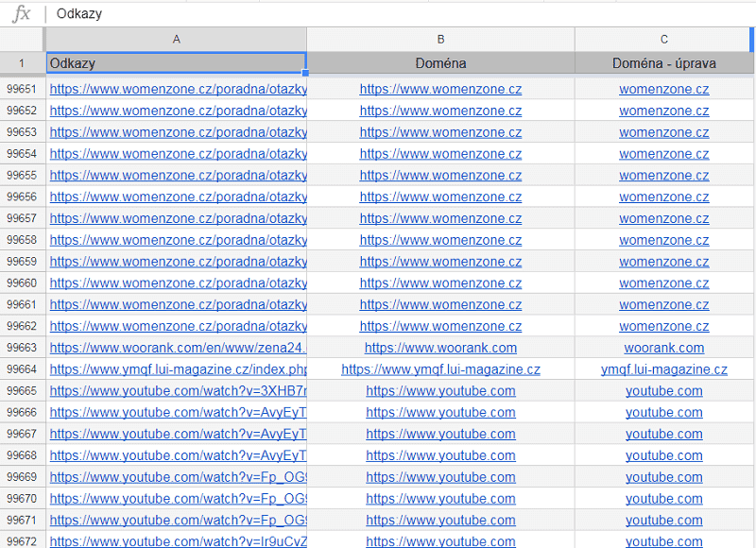
Task: Select the frozen row 1 header
Action: [x=22, y=63]
